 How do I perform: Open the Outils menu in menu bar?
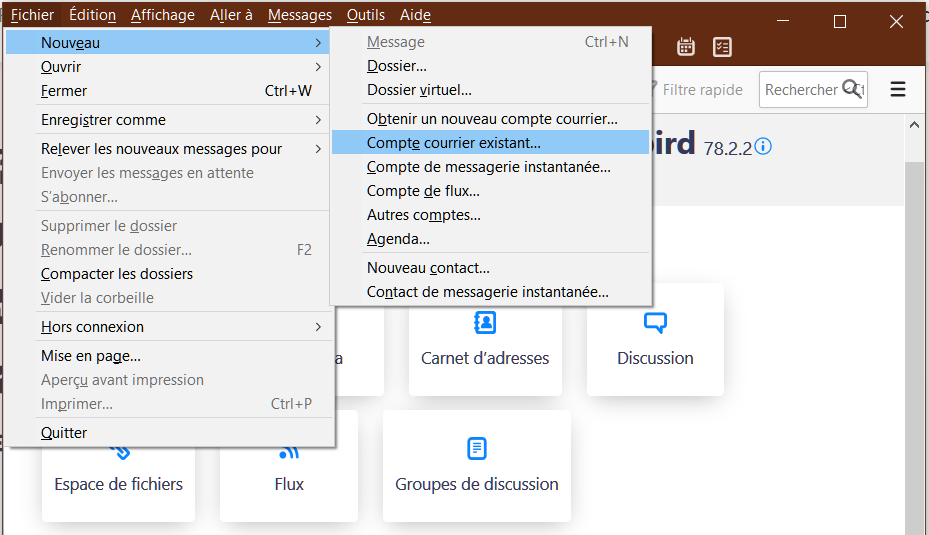point(365,15)
